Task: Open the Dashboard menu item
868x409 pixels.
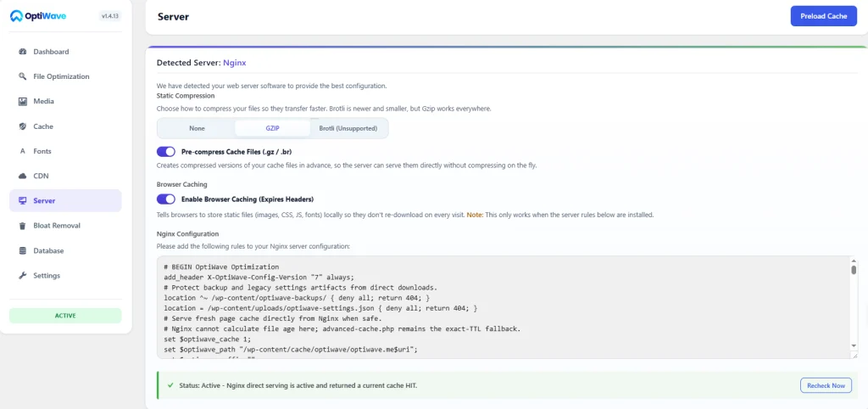Action: click(x=65, y=52)
